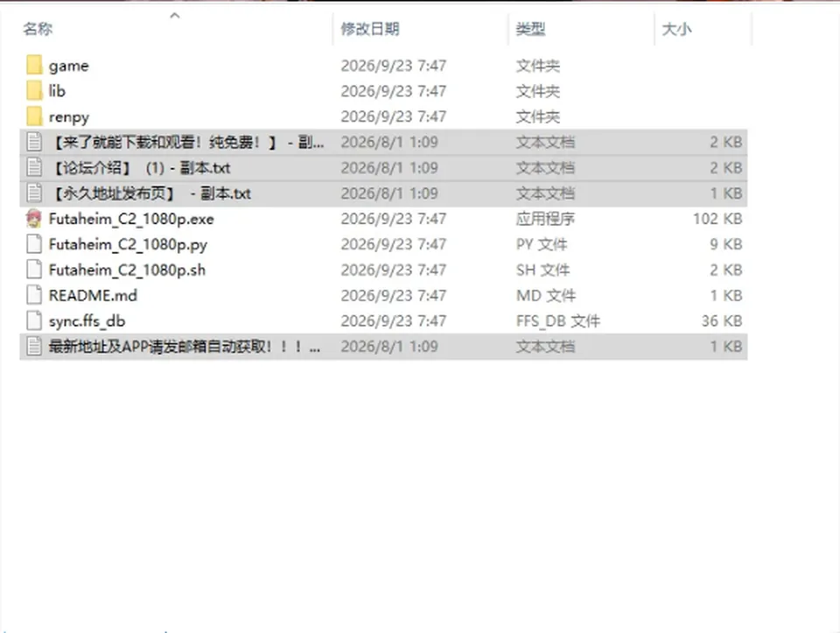The width and height of the screenshot is (840, 633).
Task: Click the date of game folder row
Action: pyautogui.click(x=394, y=66)
